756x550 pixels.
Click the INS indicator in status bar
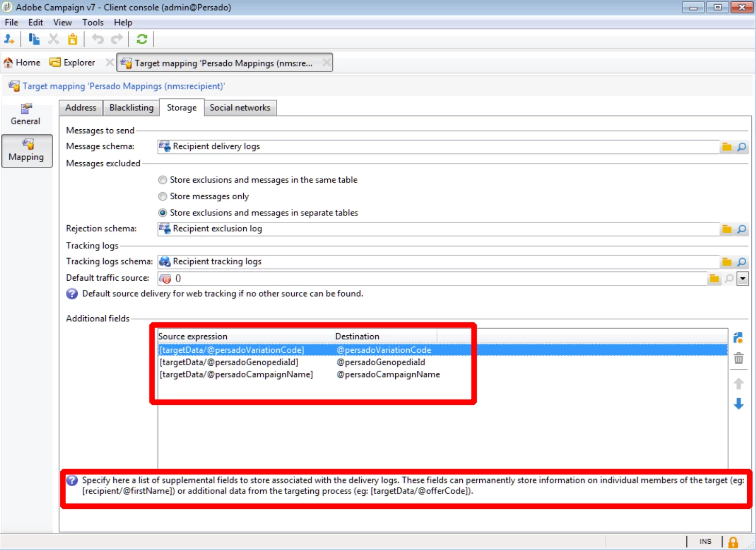[705, 542]
